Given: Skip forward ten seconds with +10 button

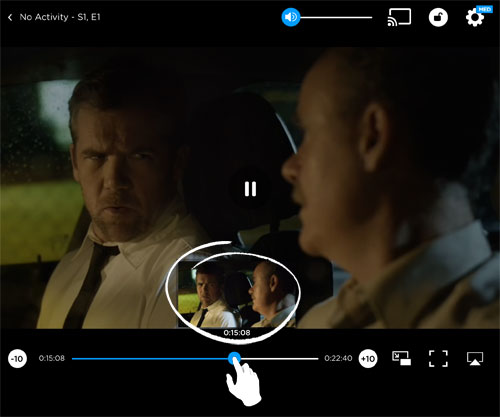Looking at the screenshot, I should (368, 359).
